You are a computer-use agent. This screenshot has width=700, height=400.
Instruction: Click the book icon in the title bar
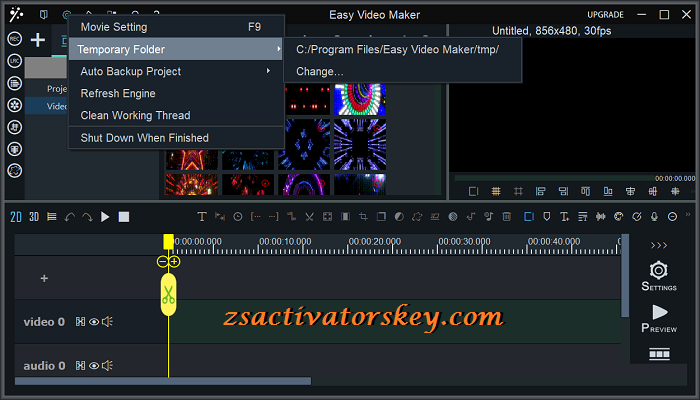(43, 15)
